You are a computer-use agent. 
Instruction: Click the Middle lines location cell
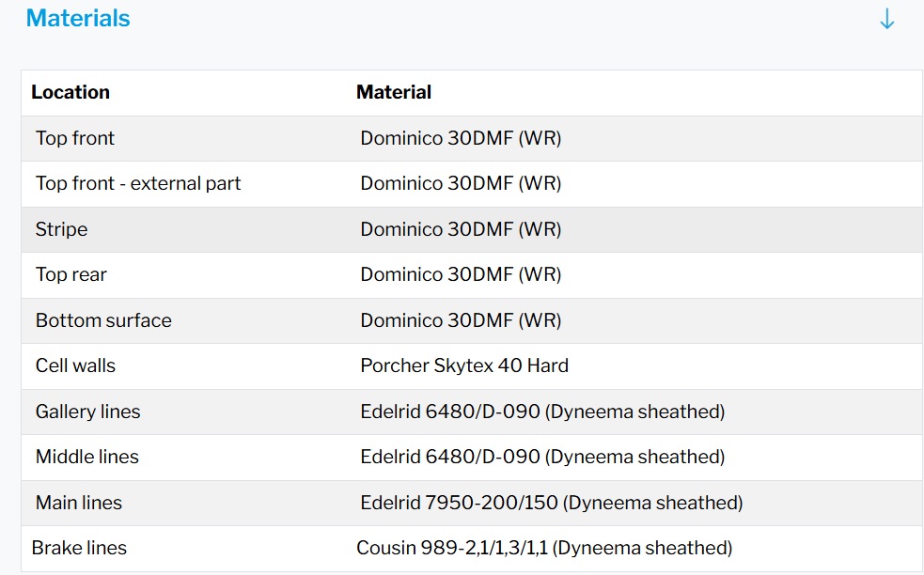[87, 457]
